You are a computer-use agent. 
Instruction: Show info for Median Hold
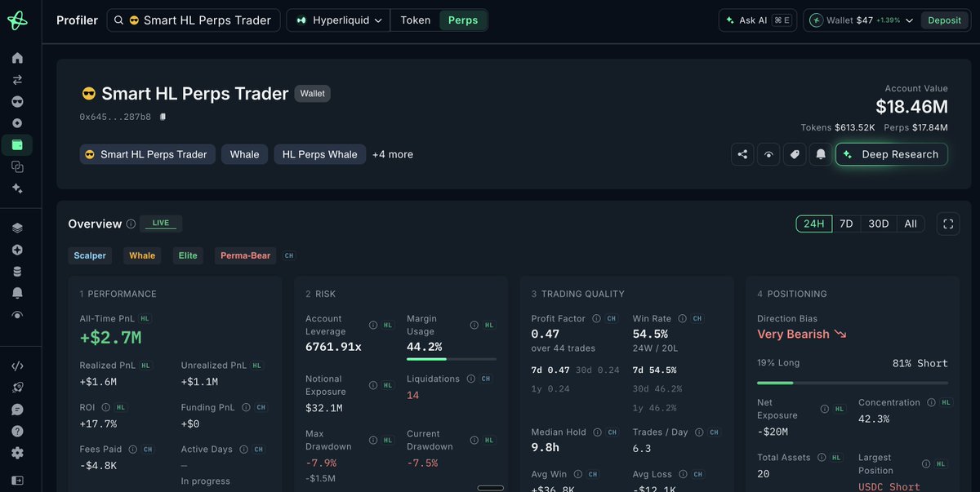(598, 432)
